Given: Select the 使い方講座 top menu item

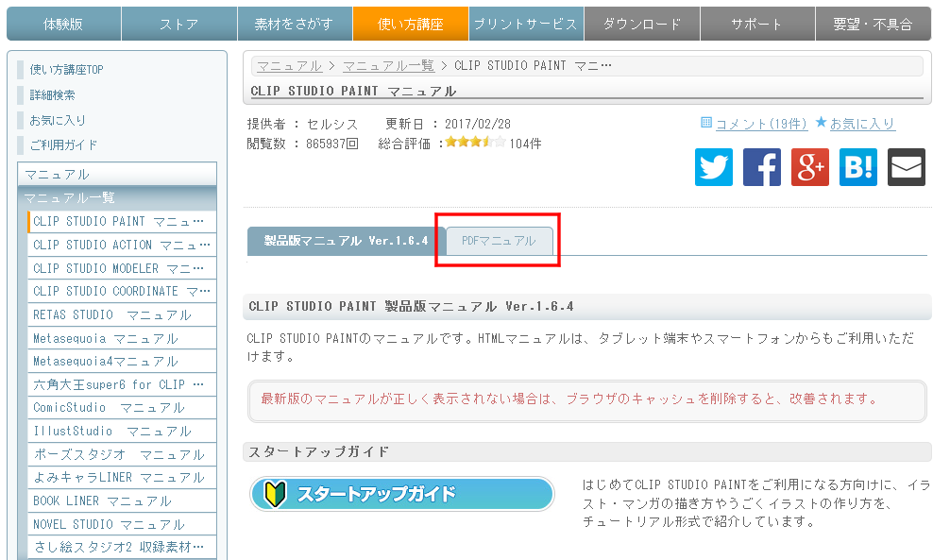Looking at the screenshot, I should 410,25.
